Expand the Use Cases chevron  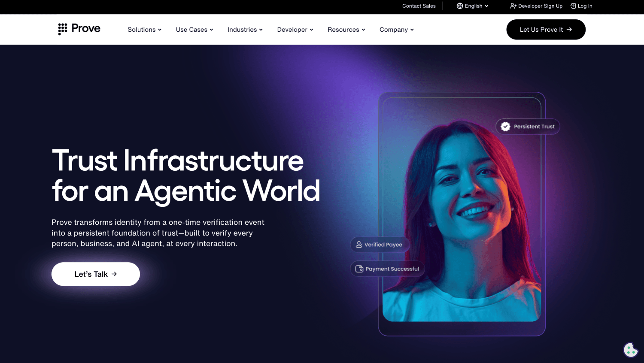coord(211,30)
